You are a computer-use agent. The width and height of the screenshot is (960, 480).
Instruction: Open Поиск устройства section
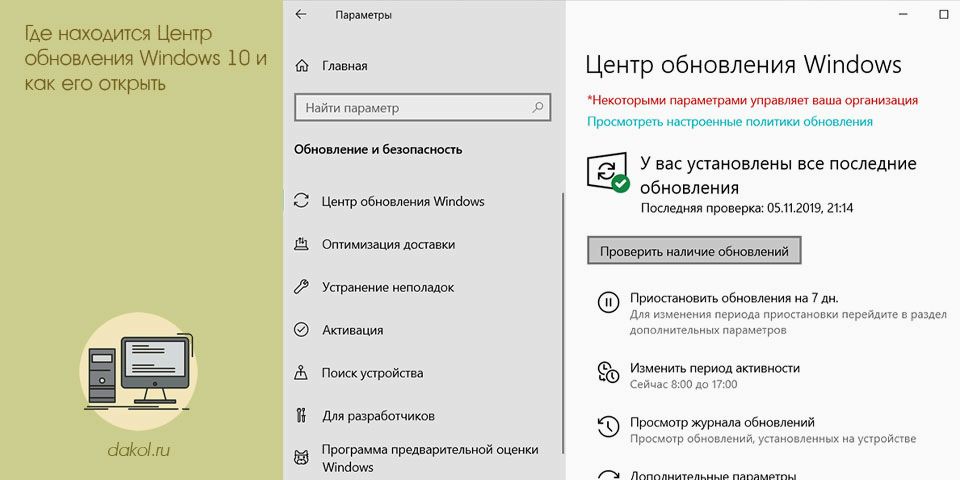[372, 373]
